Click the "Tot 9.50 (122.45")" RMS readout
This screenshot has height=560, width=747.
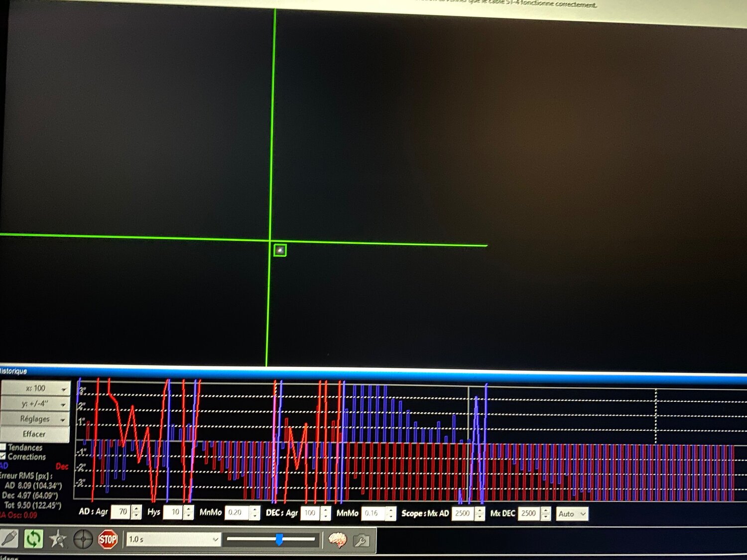tap(33, 505)
